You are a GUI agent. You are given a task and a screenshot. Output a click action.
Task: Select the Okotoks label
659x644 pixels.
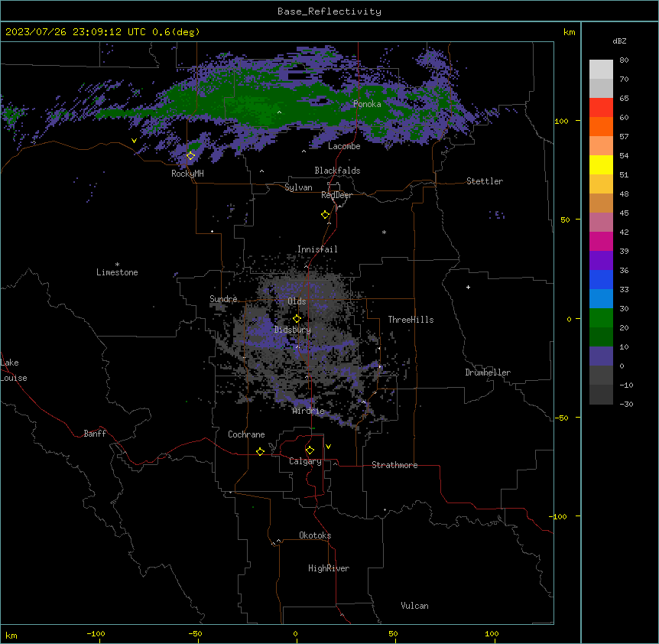(x=315, y=535)
